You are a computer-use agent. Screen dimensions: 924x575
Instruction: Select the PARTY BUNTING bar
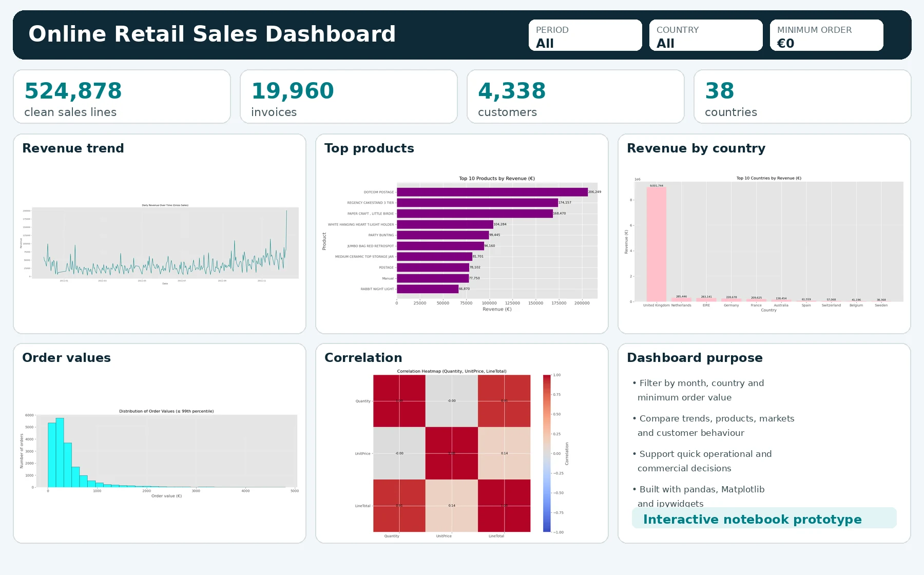pyautogui.click(x=443, y=235)
